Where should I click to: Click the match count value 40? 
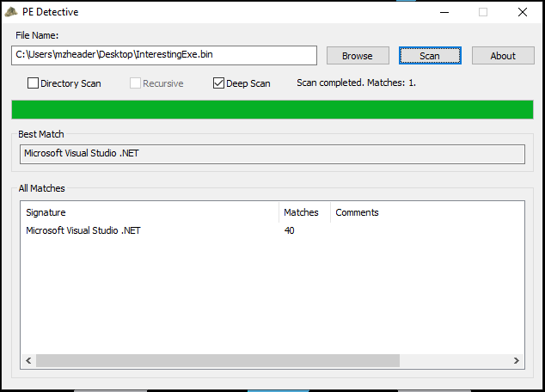point(289,230)
